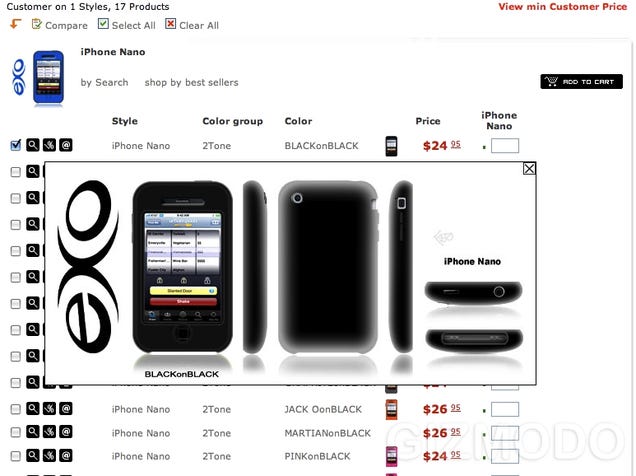The image size is (636, 476).
Task: Close the BLACKonBLACK preview popup
Action: pyautogui.click(x=529, y=168)
